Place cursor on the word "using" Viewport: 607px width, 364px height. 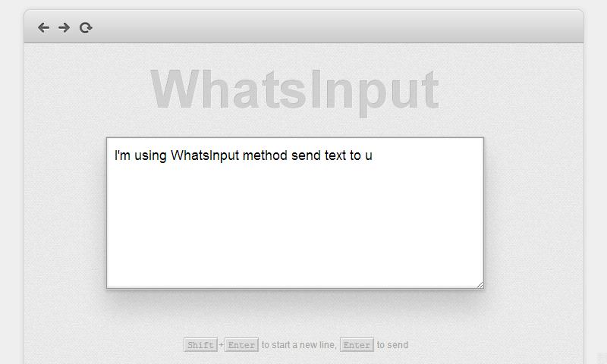click(x=150, y=156)
